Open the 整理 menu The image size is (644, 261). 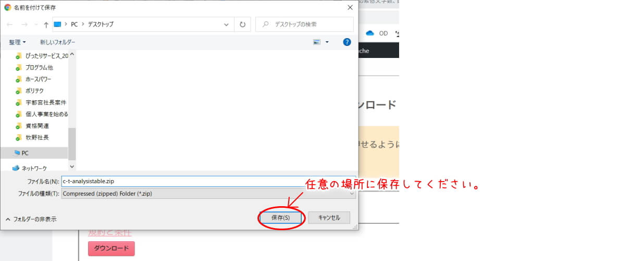tap(17, 42)
